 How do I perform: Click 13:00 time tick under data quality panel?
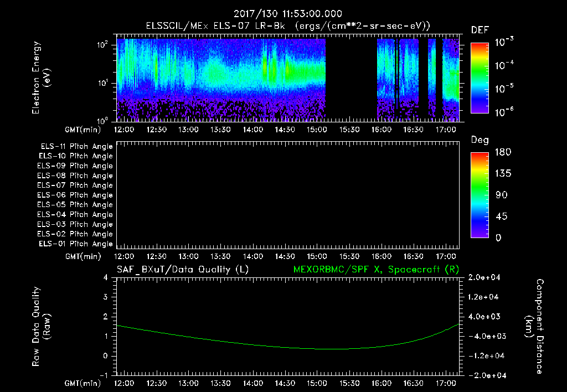coord(188,383)
